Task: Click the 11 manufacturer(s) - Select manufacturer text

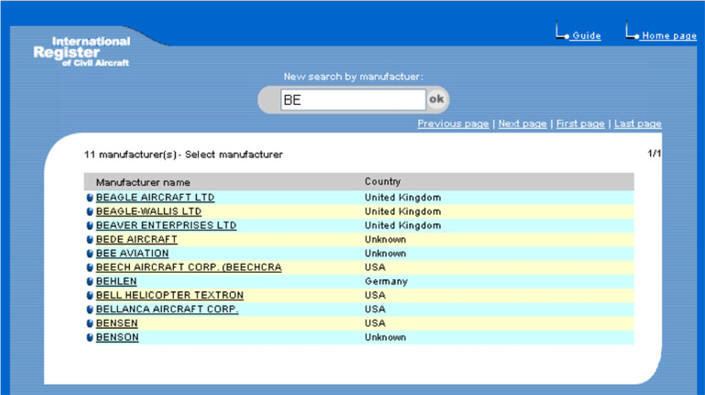Action: pos(183,155)
